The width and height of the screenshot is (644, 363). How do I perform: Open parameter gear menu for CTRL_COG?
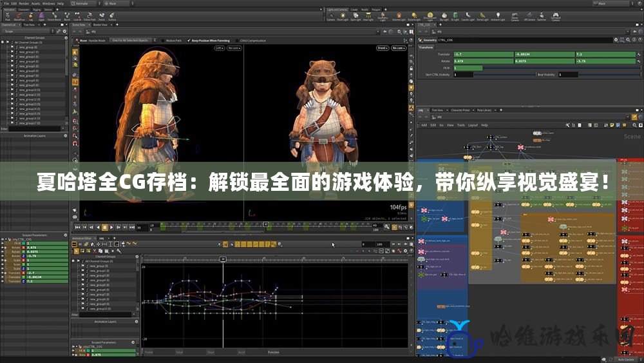click(x=615, y=40)
